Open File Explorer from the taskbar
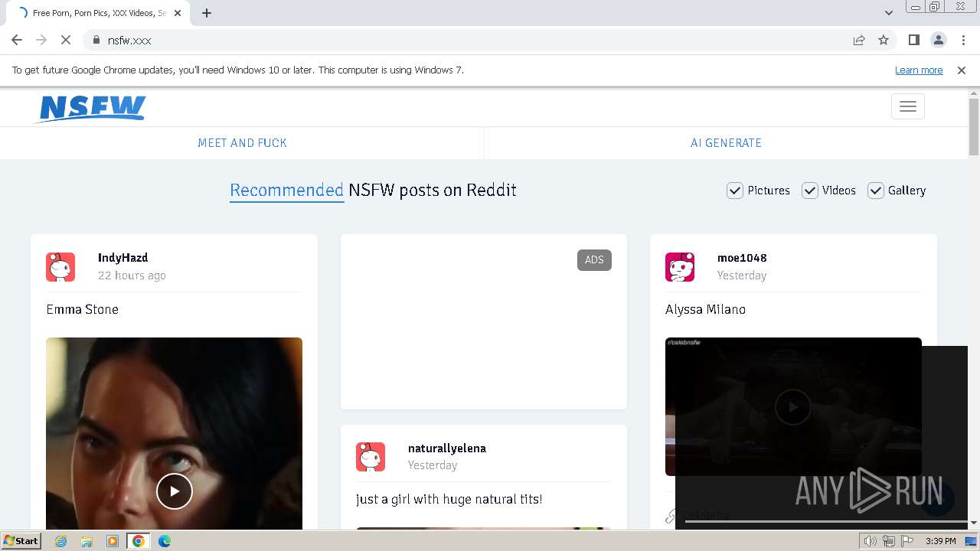The width and height of the screenshot is (980, 551). pyautogui.click(x=87, y=541)
